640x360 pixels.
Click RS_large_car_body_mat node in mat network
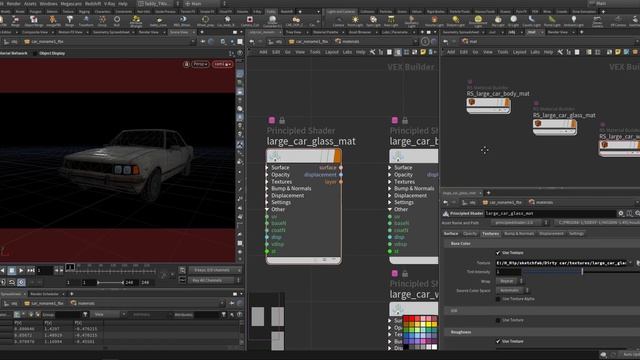489,105
